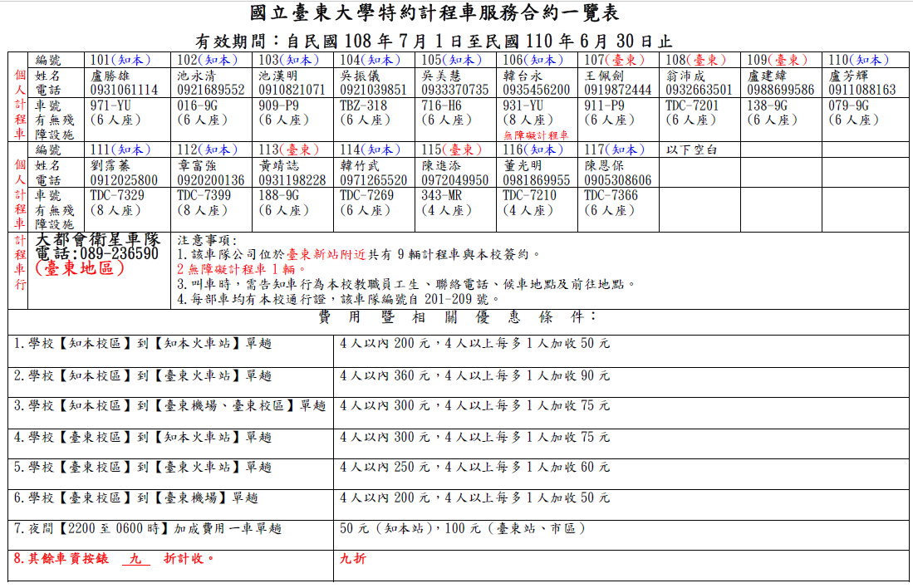This screenshot has width=913, height=588.
Task: Select driver name 盧勝雄
Action: pyautogui.click(x=110, y=76)
